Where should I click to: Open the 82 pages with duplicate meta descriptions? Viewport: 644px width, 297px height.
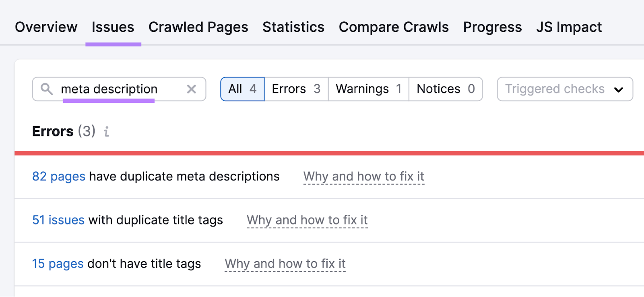(58, 177)
